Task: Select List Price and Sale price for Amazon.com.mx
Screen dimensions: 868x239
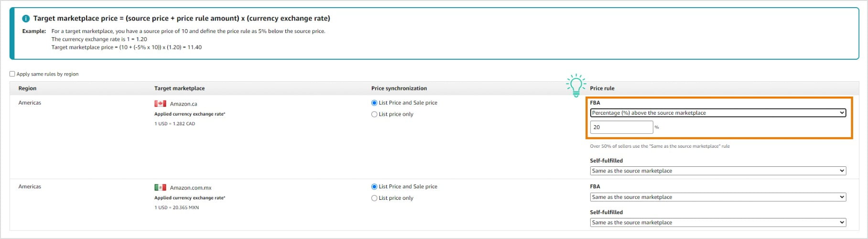Action: (x=374, y=186)
